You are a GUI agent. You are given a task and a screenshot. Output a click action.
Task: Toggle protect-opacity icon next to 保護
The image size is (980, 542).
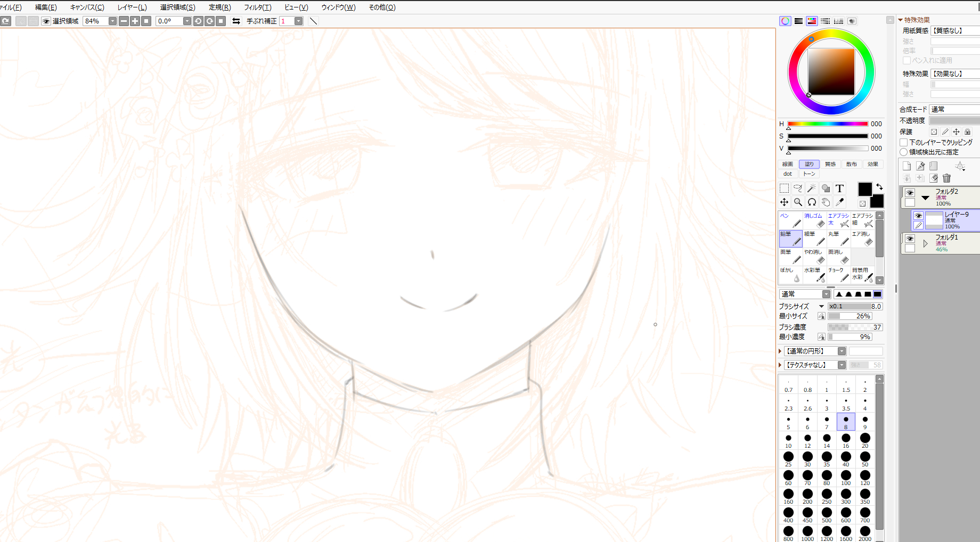coord(934,132)
